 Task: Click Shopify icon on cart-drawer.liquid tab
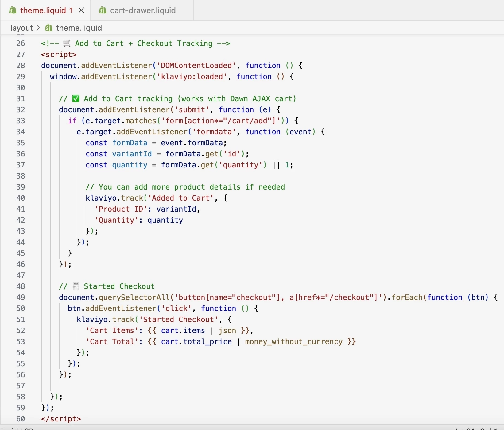click(103, 10)
